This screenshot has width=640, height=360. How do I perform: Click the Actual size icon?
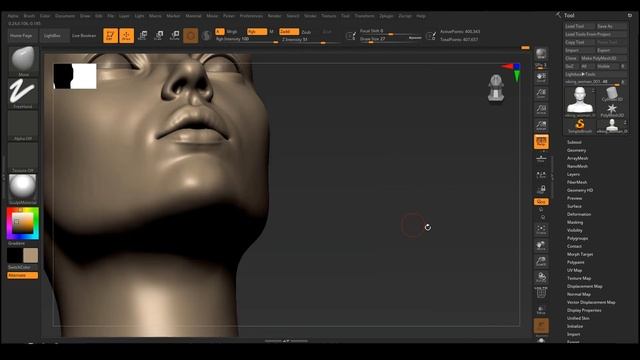click(x=541, y=109)
